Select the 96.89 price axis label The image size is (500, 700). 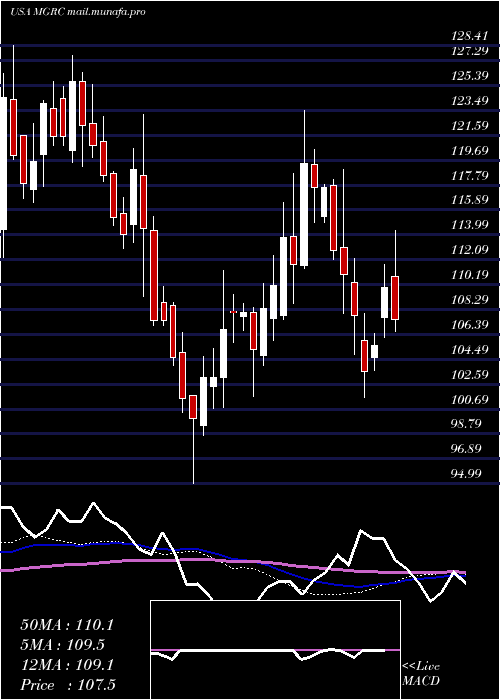468,449
